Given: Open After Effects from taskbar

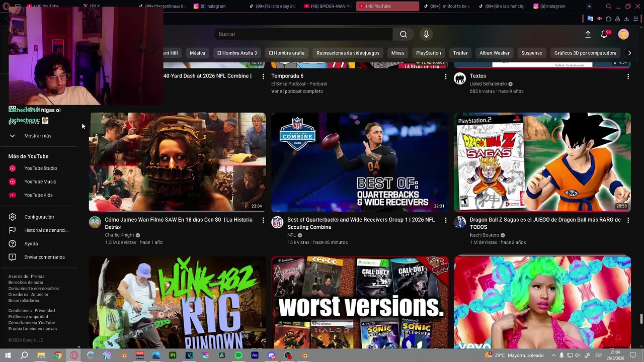Looking at the screenshot, I should pos(255,355).
